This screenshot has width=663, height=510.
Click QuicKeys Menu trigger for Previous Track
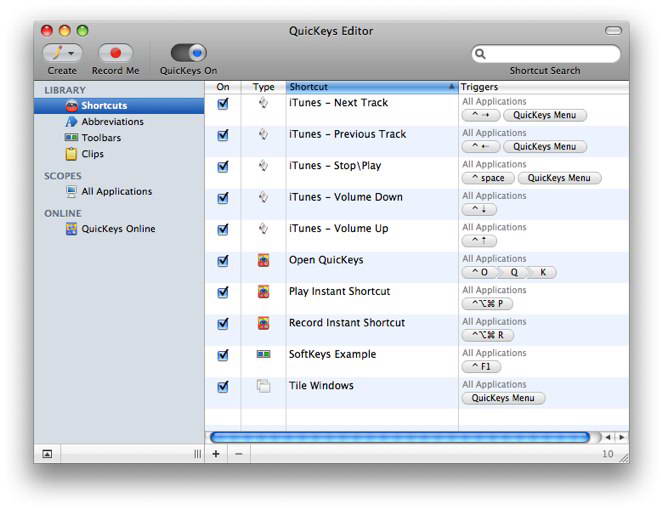[x=545, y=147]
